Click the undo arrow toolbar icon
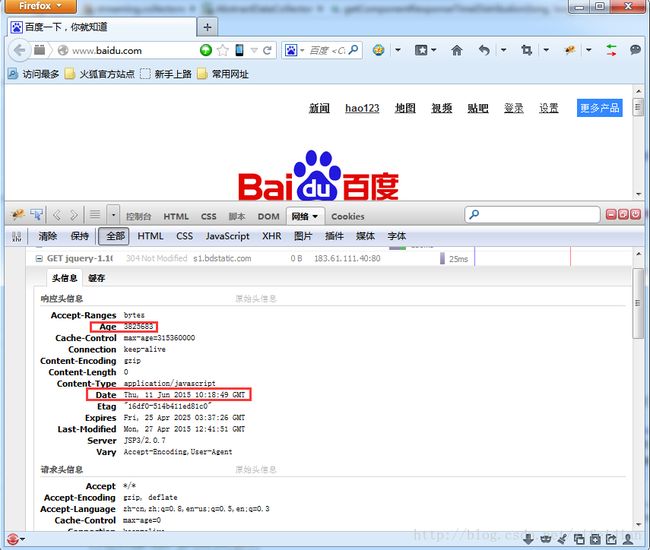The image size is (650, 550). (484, 51)
